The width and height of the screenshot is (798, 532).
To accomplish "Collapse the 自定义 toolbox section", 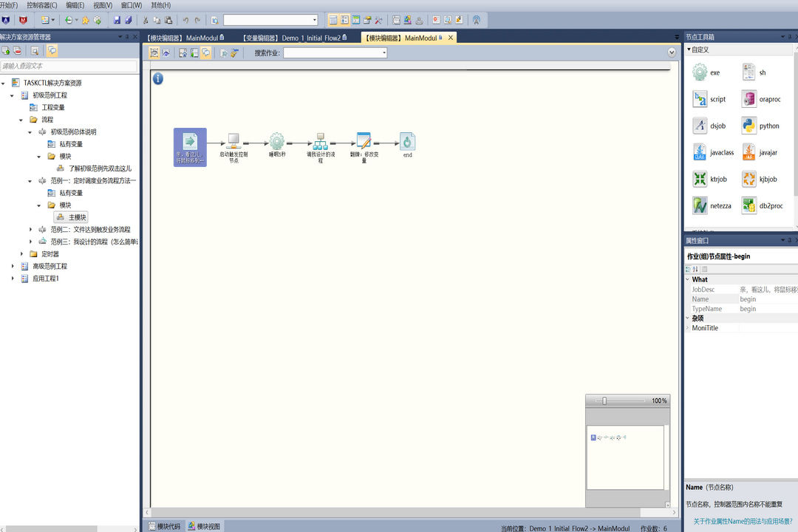I will (x=689, y=50).
